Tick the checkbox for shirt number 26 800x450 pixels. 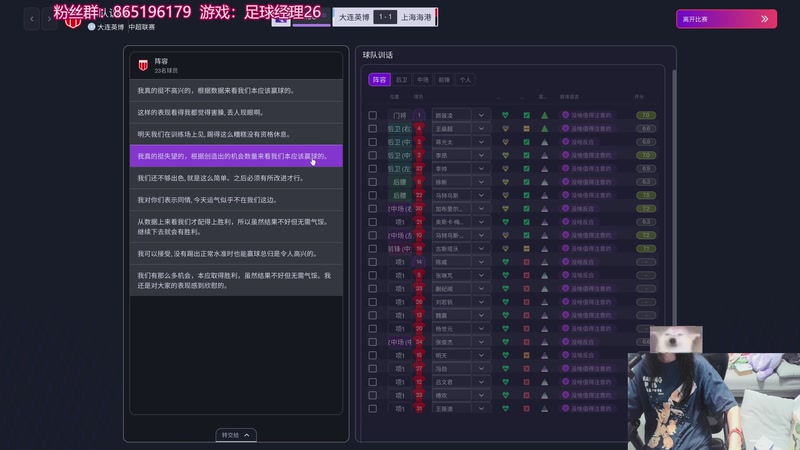[x=373, y=302]
